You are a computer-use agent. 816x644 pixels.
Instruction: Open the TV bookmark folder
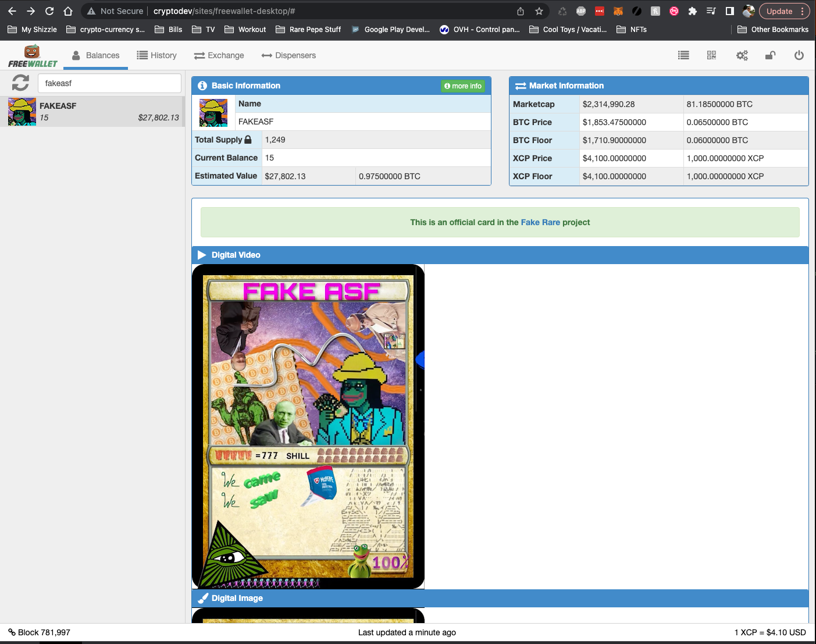[204, 29]
